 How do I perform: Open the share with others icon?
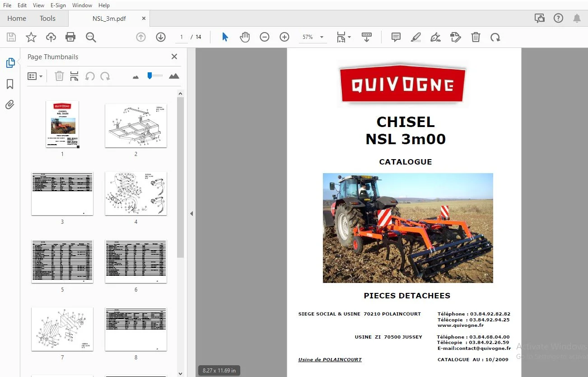point(539,18)
